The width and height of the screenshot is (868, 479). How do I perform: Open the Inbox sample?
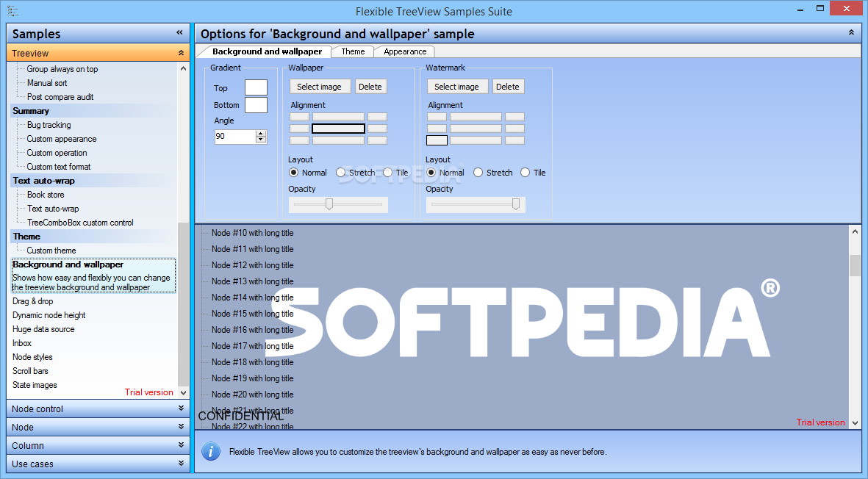point(22,343)
